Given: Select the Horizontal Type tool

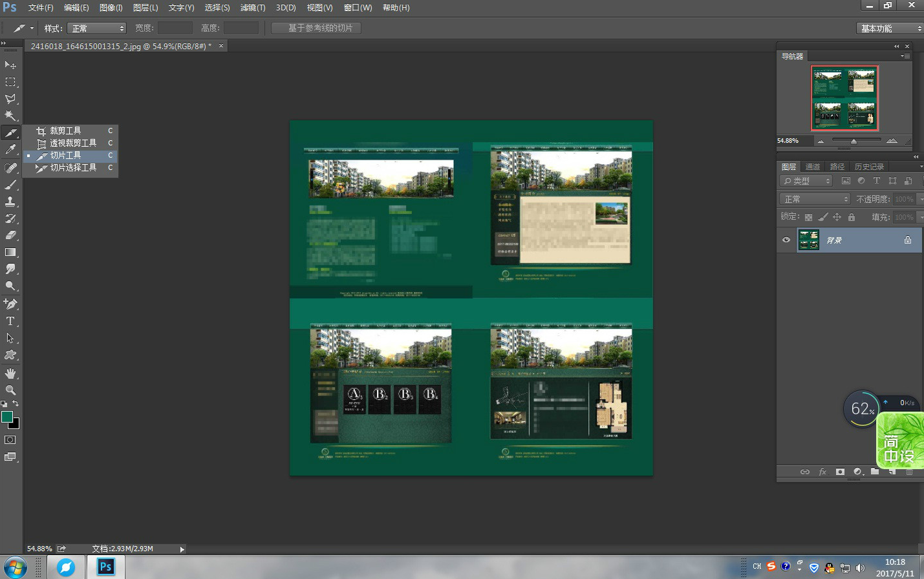Looking at the screenshot, I should click(10, 321).
